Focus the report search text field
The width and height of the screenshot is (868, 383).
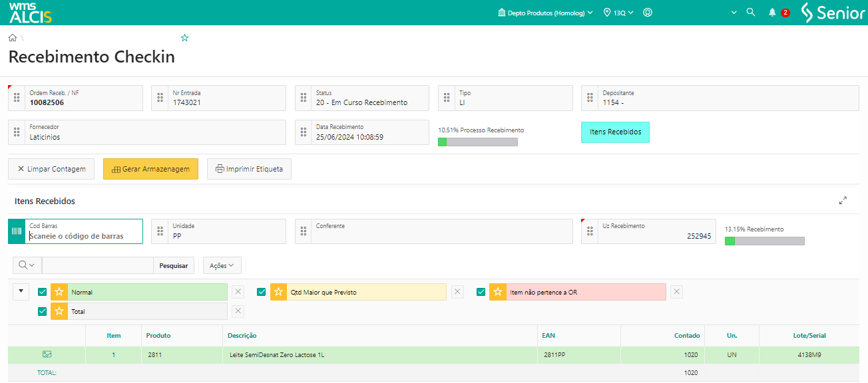click(x=98, y=265)
